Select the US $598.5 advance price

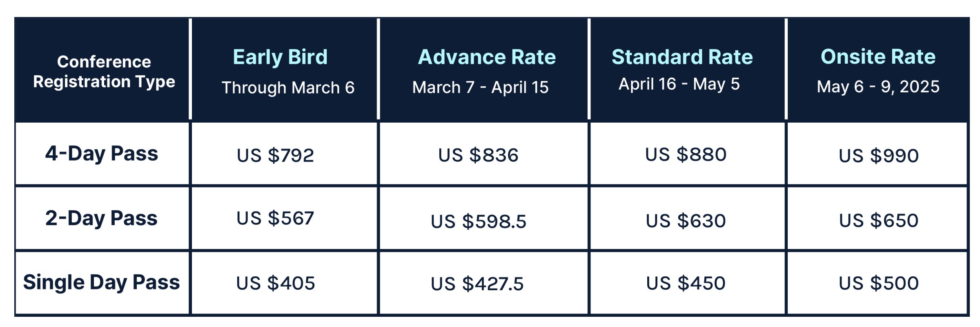pos(479,222)
